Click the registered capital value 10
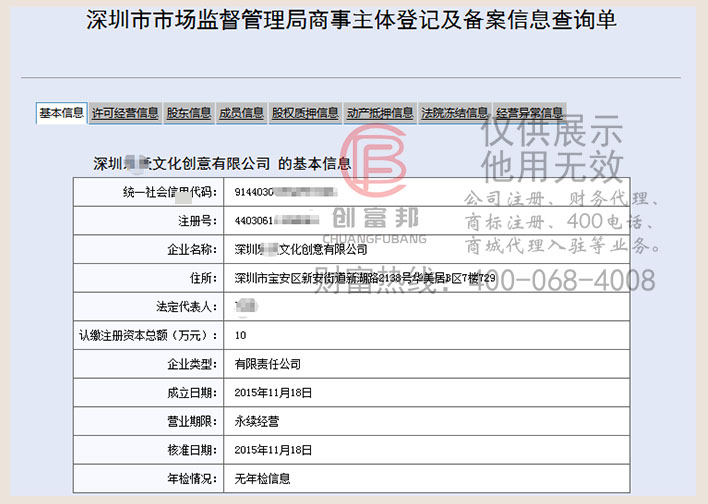The height and width of the screenshot is (504, 708). [240, 336]
